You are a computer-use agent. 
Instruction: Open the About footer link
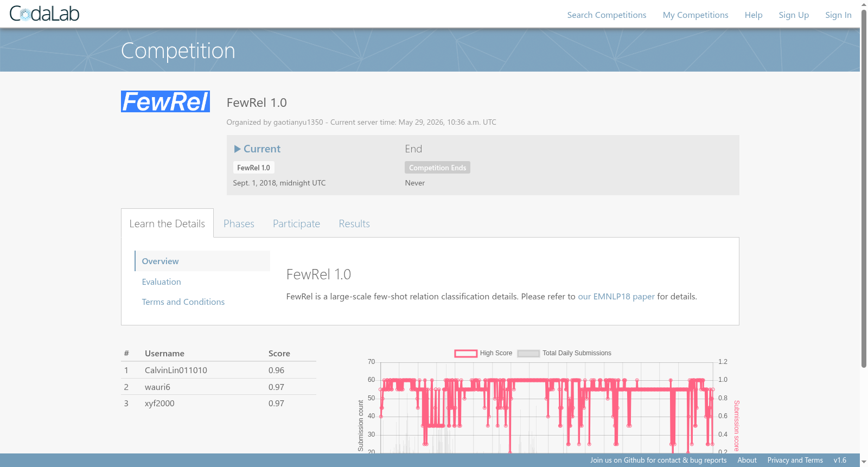tap(746, 460)
